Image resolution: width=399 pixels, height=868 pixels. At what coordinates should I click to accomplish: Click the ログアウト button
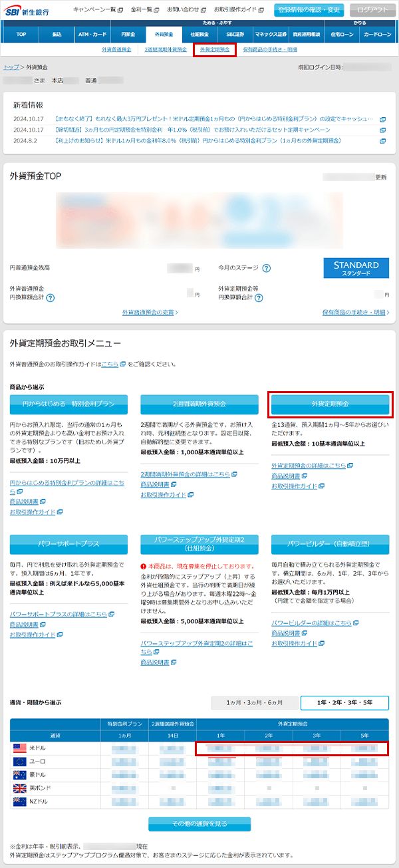click(371, 10)
